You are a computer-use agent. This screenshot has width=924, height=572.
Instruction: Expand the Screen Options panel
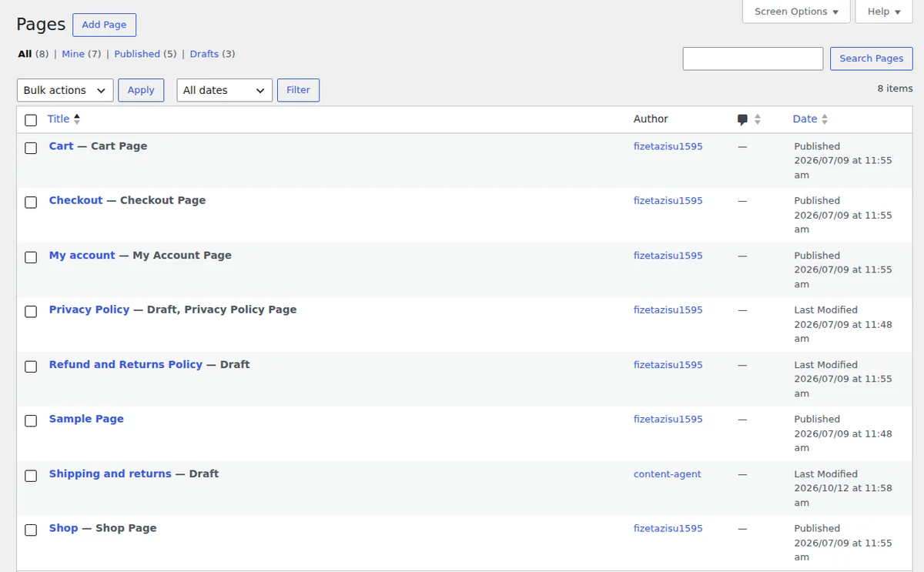[x=796, y=12]
